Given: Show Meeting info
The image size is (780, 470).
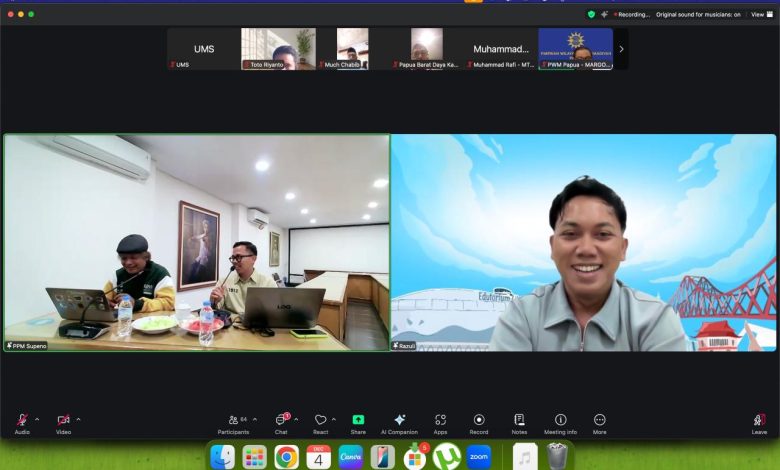Looking at the screenshot, I should click(x=560, y=420).
